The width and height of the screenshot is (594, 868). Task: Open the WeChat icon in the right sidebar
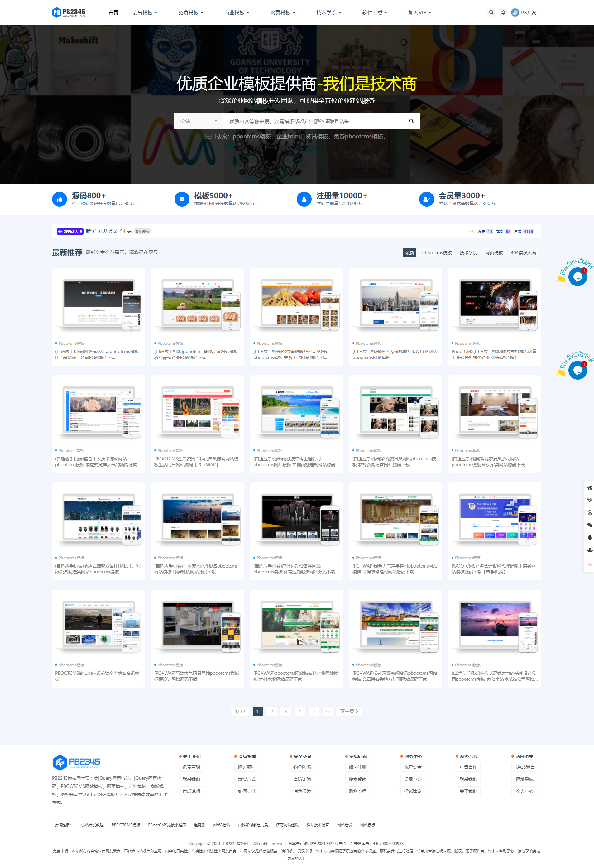(590, 525)
